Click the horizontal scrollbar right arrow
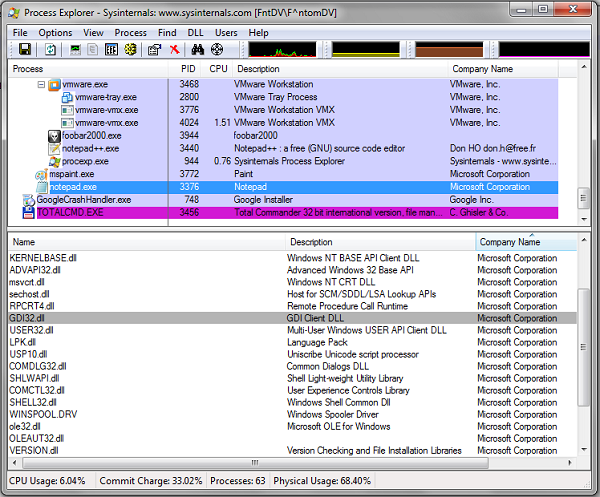Screen dimensions: 600x497 coord(570,463)
